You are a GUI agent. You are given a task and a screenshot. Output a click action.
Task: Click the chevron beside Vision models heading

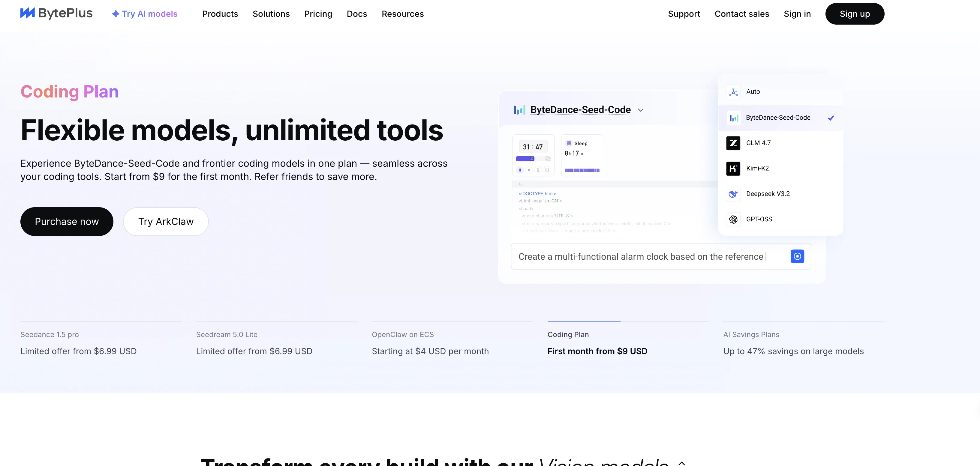[682, 463]
